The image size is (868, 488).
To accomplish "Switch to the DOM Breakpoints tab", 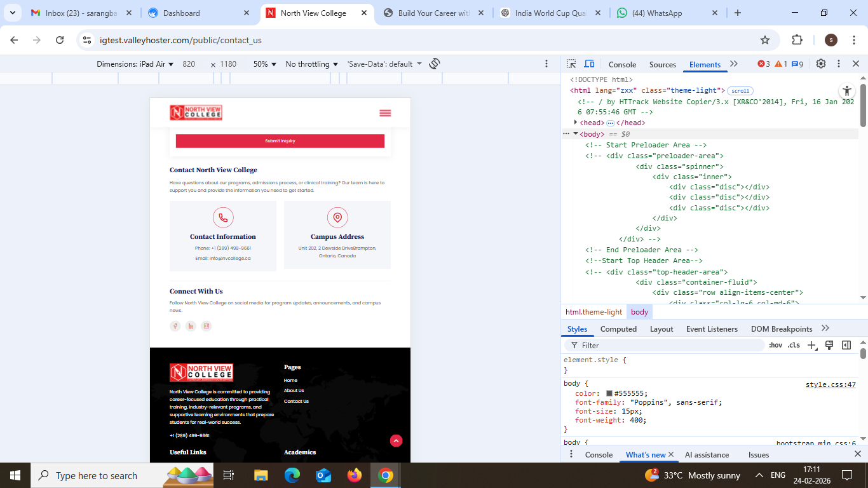I will point(782,329).
